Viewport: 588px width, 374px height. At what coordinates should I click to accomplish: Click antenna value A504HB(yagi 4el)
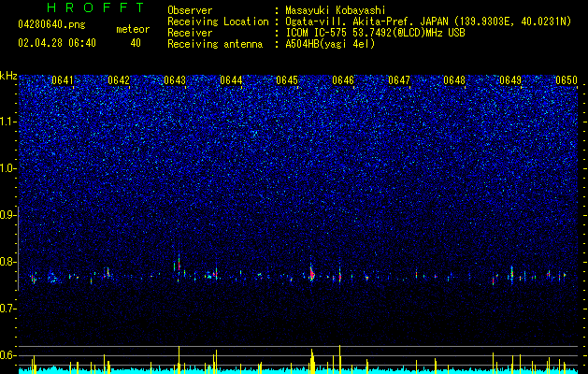pyautogui.click(x=330, y=44)
